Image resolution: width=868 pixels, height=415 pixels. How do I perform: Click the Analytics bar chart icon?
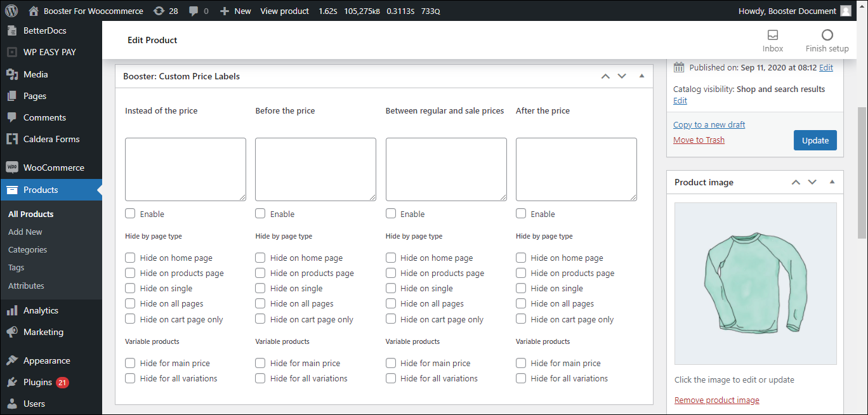click(x=11, y=310)
